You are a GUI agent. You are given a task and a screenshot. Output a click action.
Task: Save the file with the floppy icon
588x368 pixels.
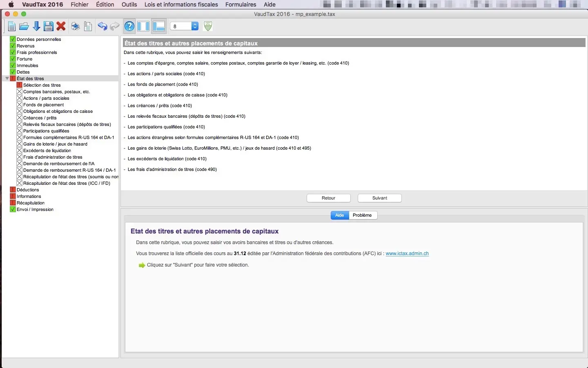(x=49, y=27)
